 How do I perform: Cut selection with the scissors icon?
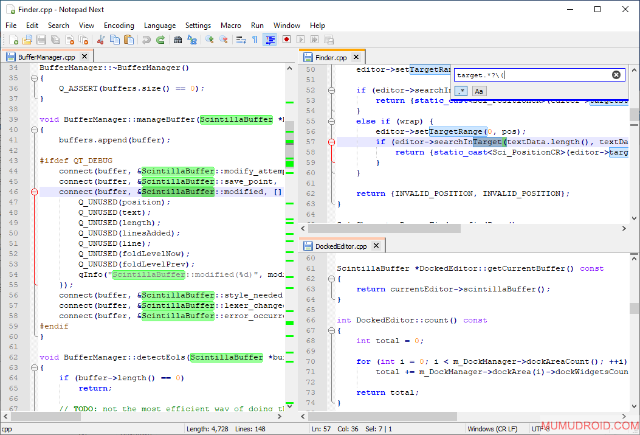tap(101, 40)
